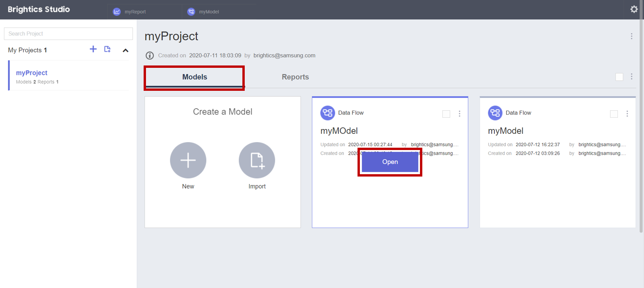This screenshot has height=288, width=644.
Task: Open the settings gear icon
Action: [x=634, y=9]
